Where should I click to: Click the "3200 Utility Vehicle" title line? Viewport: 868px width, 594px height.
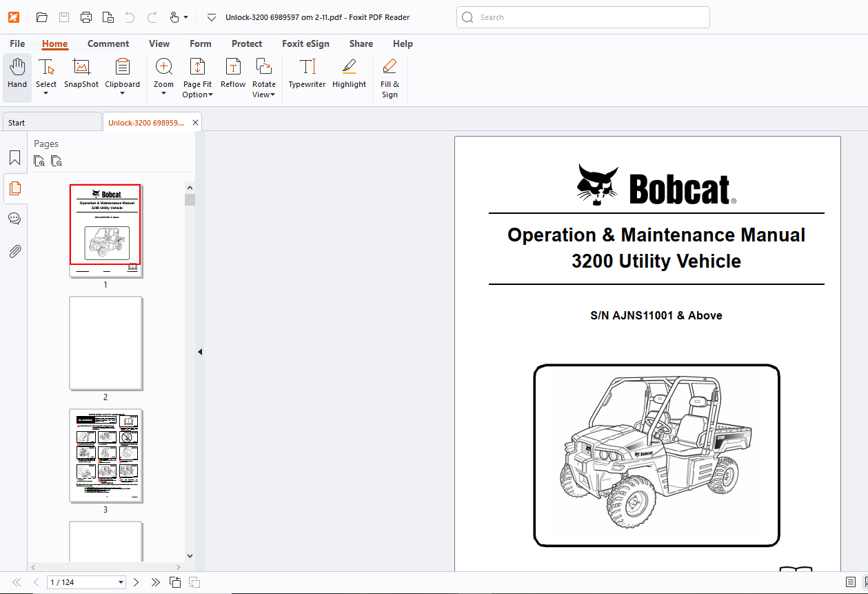(x=656, y=261)
